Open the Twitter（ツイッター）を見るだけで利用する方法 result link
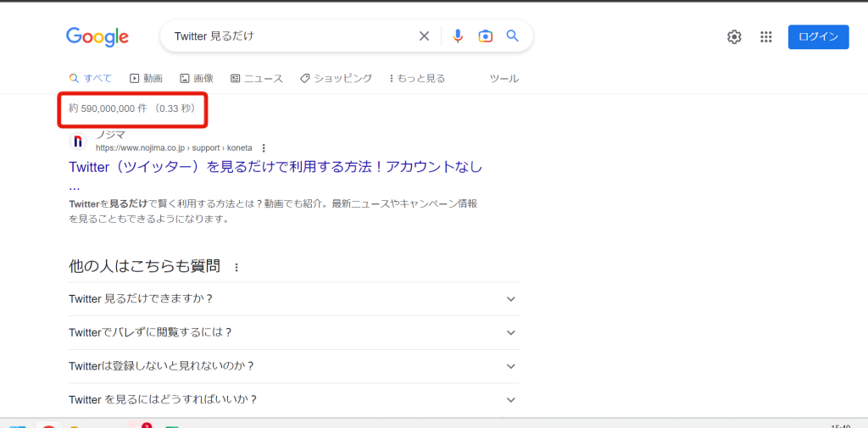The image size is (868, 428). point(275,167)
